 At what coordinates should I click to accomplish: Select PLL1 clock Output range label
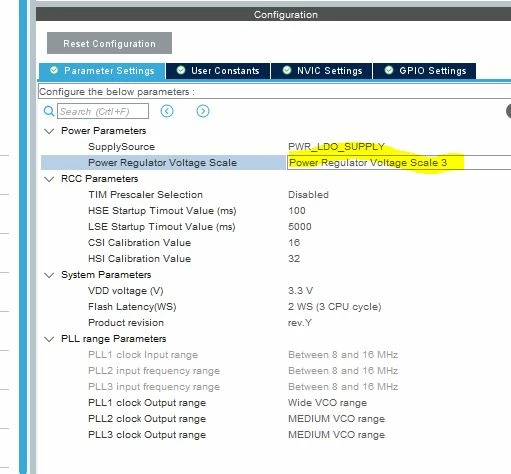tap(147, 403)
